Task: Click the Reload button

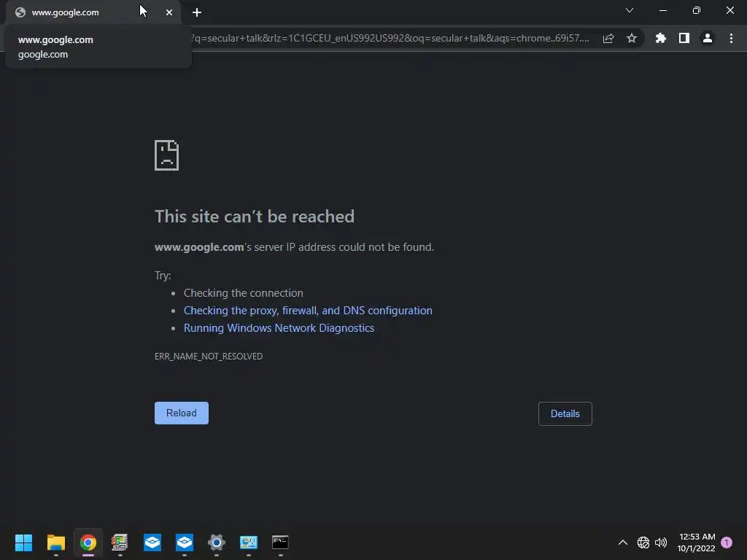Action: pos(182,413)
